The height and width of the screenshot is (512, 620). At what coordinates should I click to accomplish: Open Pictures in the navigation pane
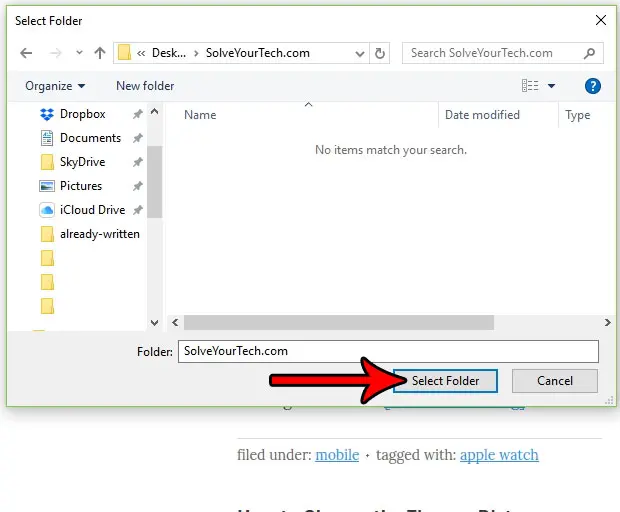pos(81,186)
